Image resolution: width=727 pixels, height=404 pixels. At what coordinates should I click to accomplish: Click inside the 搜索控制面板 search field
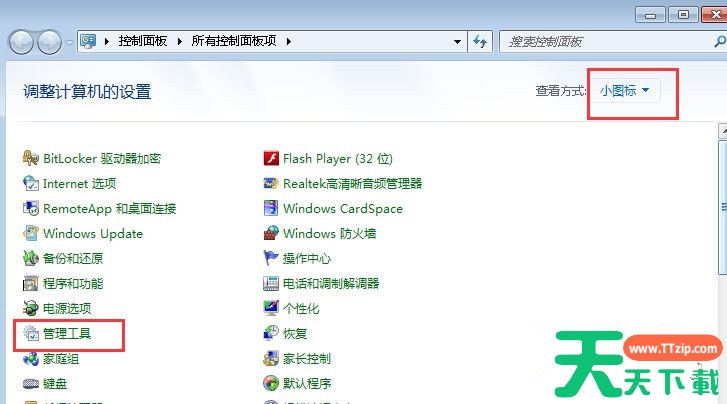pyautogui.click(x=600, y=42)
